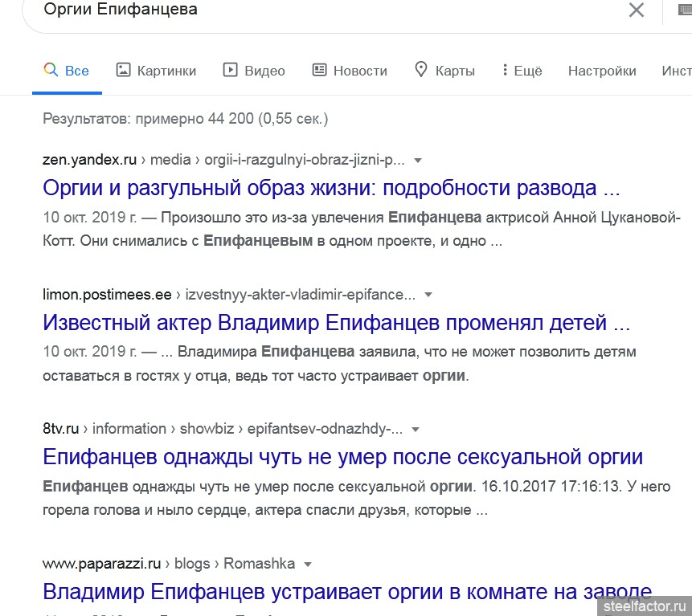Open result 'Владимир Епифанцев устраивает оргии в комнате'
Image resolution: width=692 pixels, height=616 pixels.
coord(347,592)
